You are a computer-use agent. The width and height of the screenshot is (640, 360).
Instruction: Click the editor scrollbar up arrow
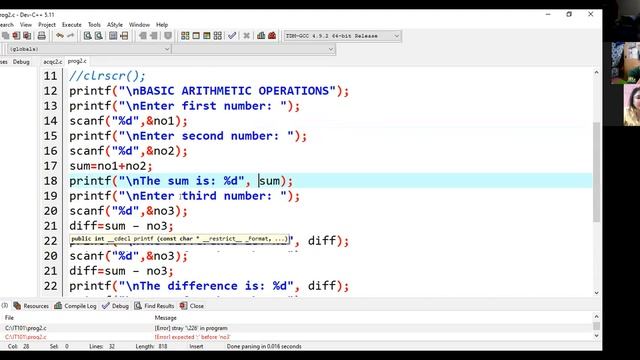[596, 72]
